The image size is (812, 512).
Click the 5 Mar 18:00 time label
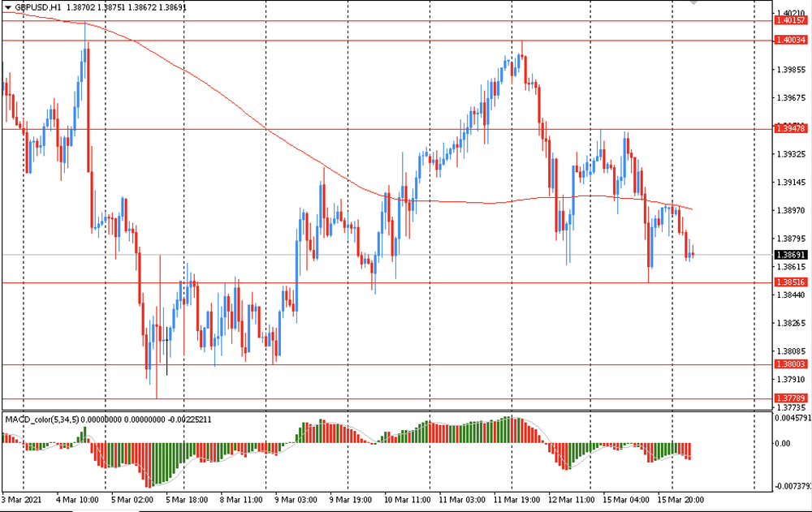coord(187,500)
